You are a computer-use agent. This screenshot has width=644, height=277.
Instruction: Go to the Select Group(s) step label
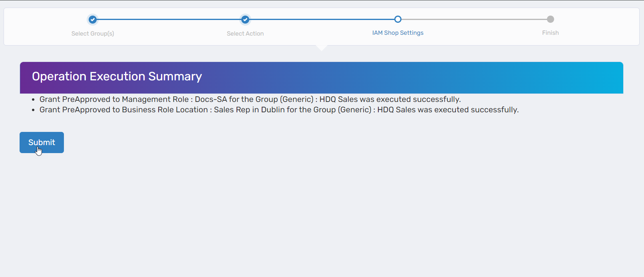[93, 34]
